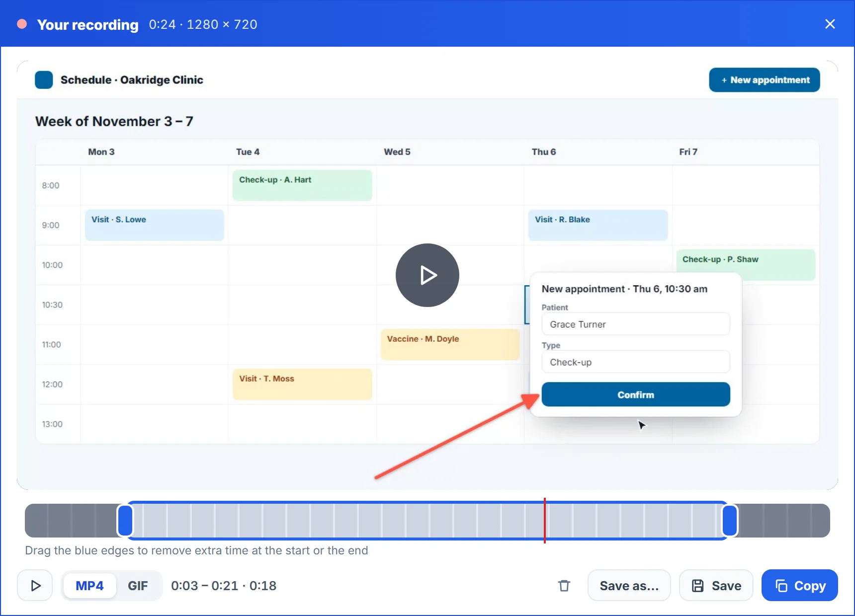Viewport: 855px width, 616px height.
Task: Click the Fri 7 column header
Action: point(688,152)
